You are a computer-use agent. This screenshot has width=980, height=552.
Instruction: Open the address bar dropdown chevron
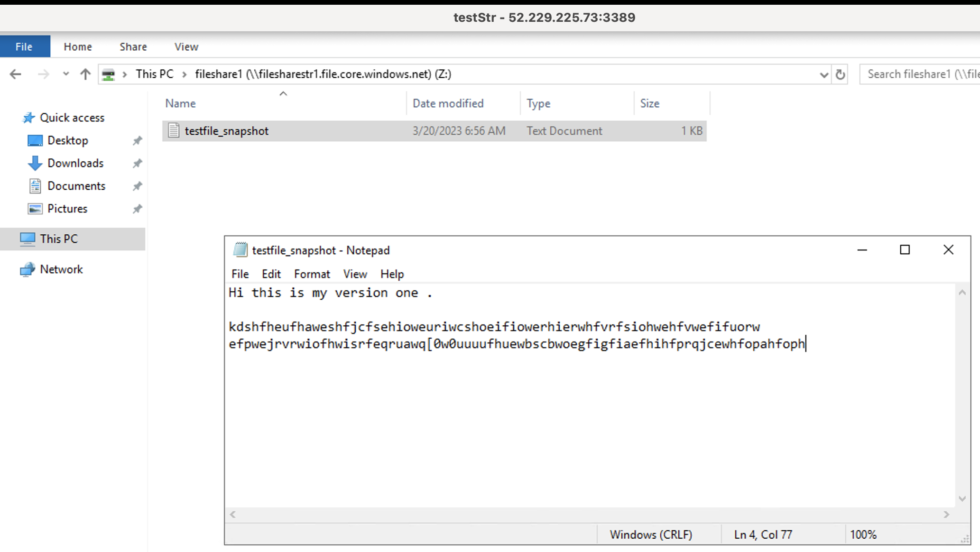coord(823,74)
